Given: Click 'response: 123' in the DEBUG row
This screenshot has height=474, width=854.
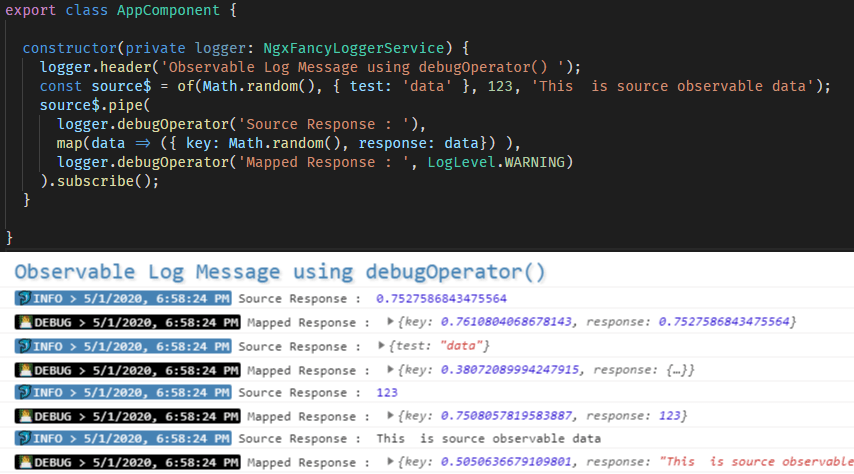Looking at the screenshot, I should click(633, 416).
